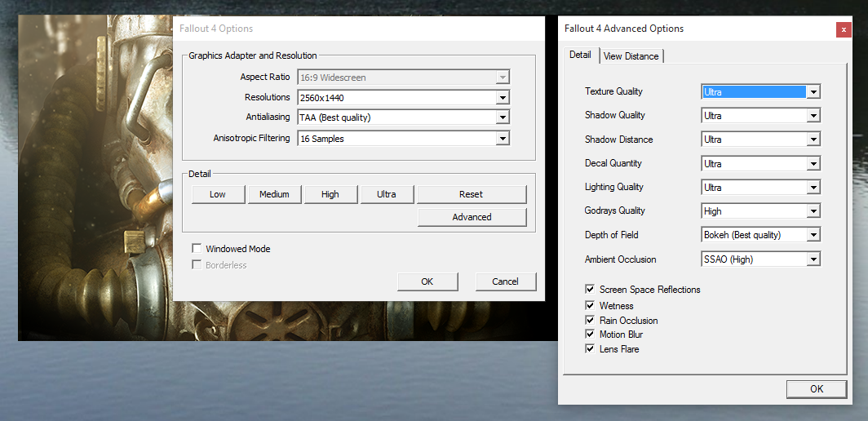The width and height of the screenshot is (868, 421).
Task: Select the Ultra detail preset
Action: 387,194
